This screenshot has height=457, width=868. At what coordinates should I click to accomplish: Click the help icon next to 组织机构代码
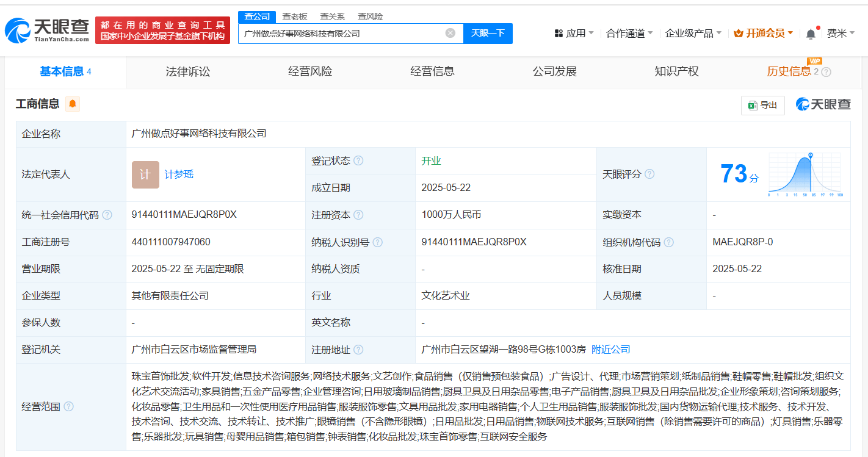click(669, 242)
